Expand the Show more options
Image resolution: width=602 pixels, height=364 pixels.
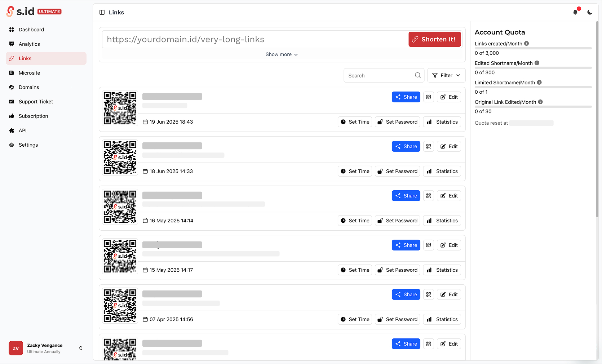coord(282,54)
